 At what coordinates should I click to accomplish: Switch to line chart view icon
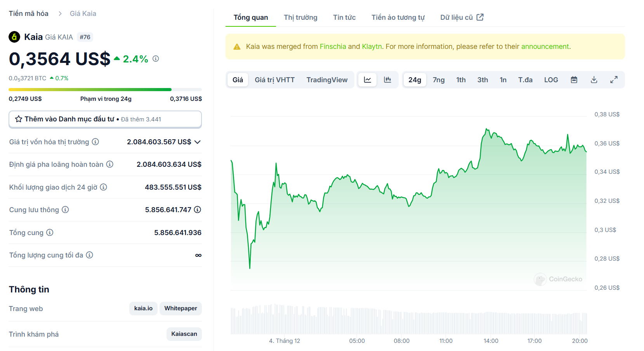click(368, 80)
